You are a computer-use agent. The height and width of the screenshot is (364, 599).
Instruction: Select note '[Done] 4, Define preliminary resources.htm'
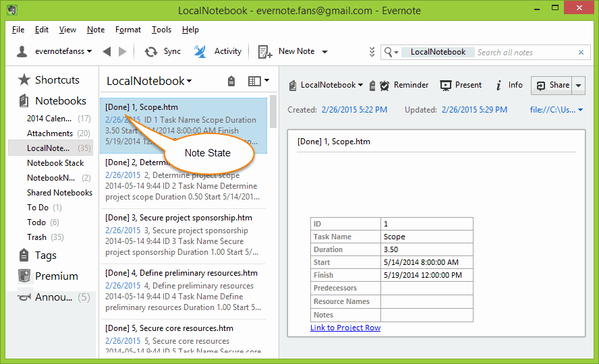coord(183,291)
